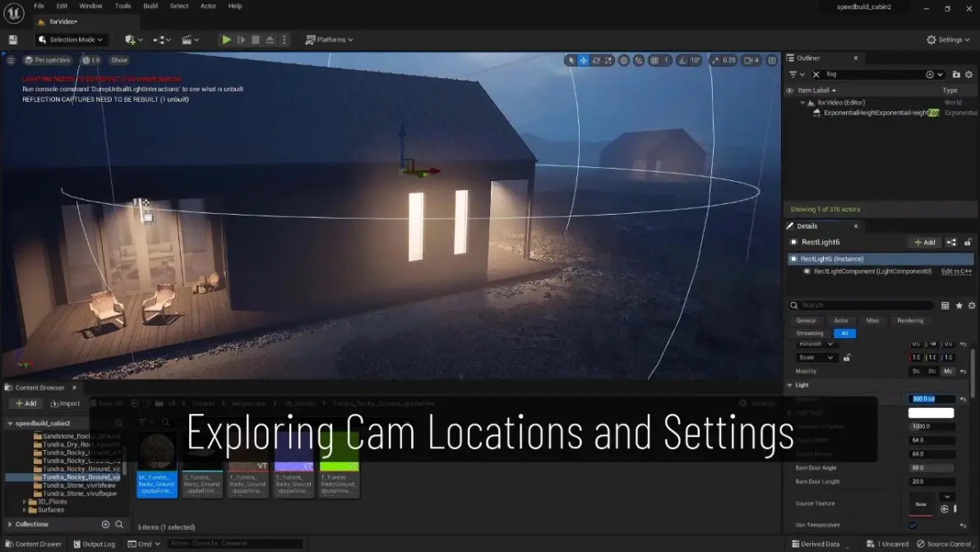
Task: Toggle the Details panel lock icon
Action: 968,243
